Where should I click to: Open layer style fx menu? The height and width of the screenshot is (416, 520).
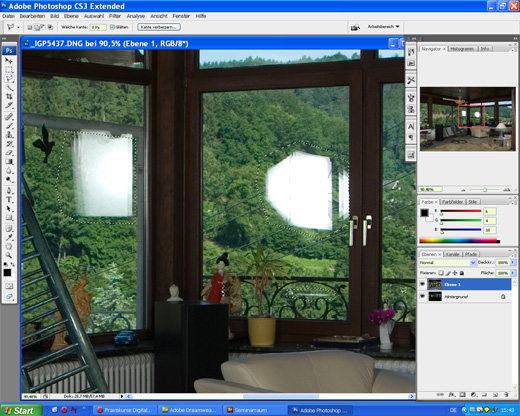click(x=452, y=395)
